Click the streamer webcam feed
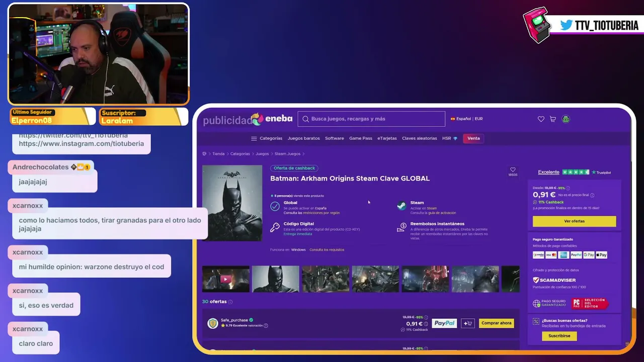Image resolution: width=644 pixels, height=362 pixels. coord(99,54)
